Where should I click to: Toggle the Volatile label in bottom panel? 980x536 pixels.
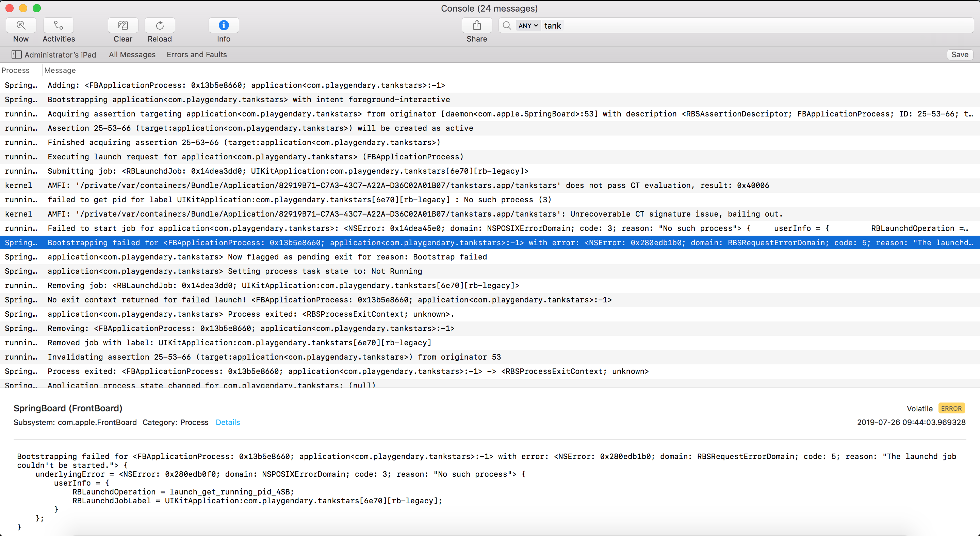tap(919, 409)
